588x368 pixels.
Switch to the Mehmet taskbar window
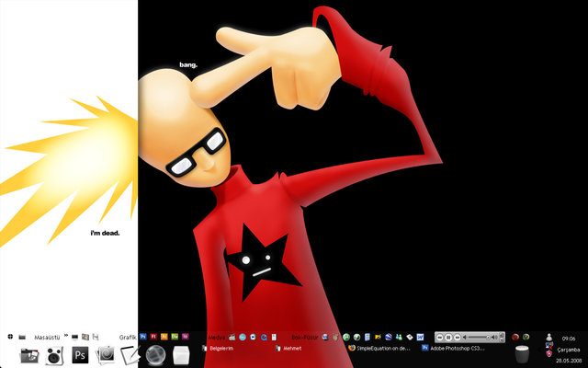click(x=288, y=349)
